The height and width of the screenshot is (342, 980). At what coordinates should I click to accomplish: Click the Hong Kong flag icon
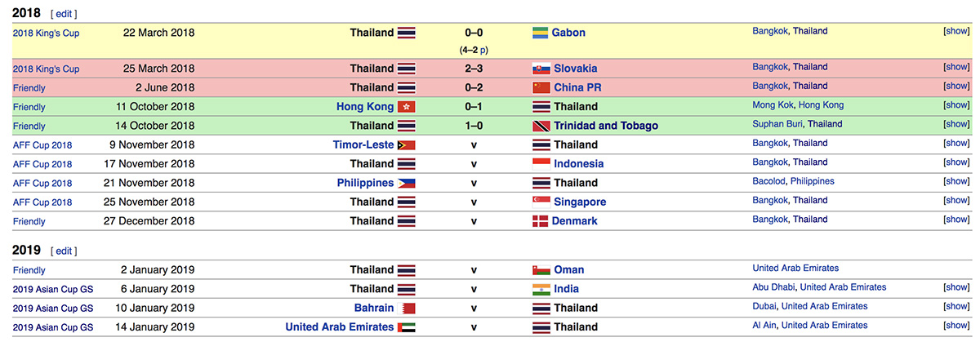(x=407, y=107)
